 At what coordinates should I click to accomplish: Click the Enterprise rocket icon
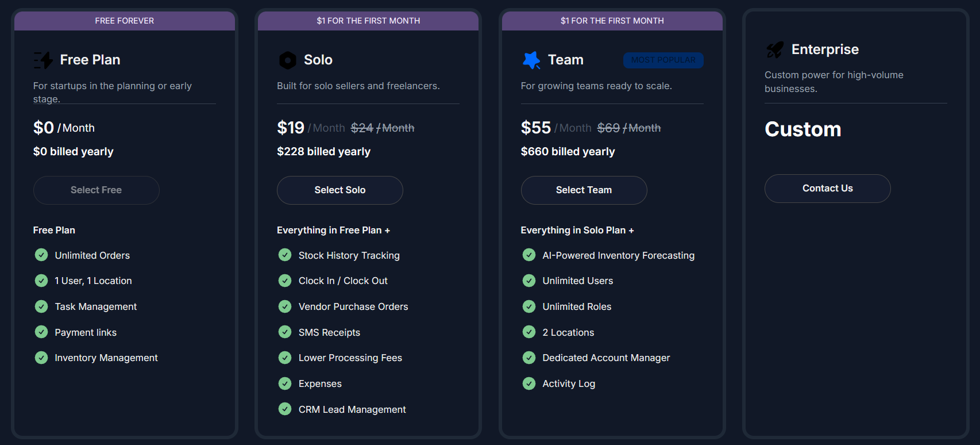click(775, 49)
